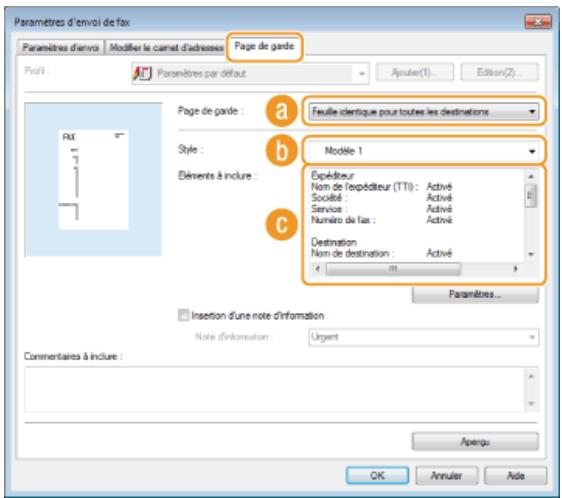
Task: Click the down arrow of elements list scrollbar
Action: (x=531, y=254)
